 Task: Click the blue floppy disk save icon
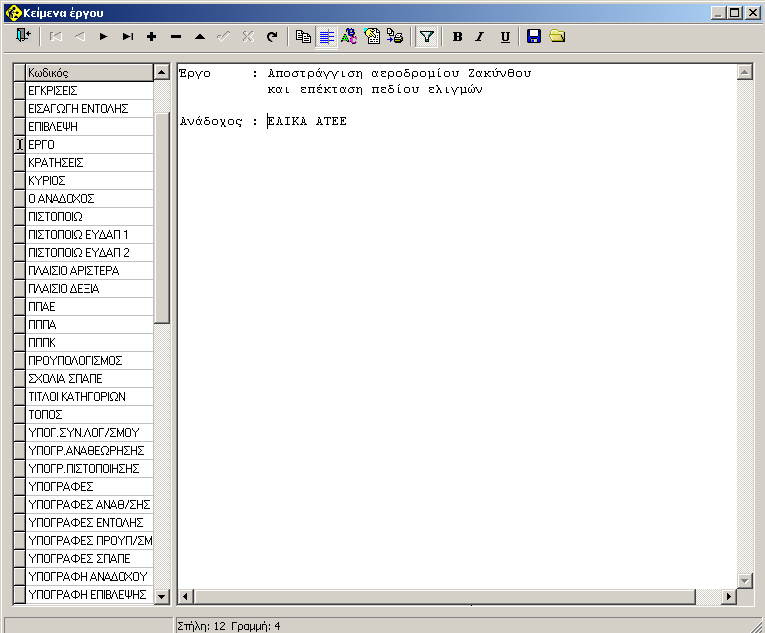pyautogui.click(x=534, y=37)
